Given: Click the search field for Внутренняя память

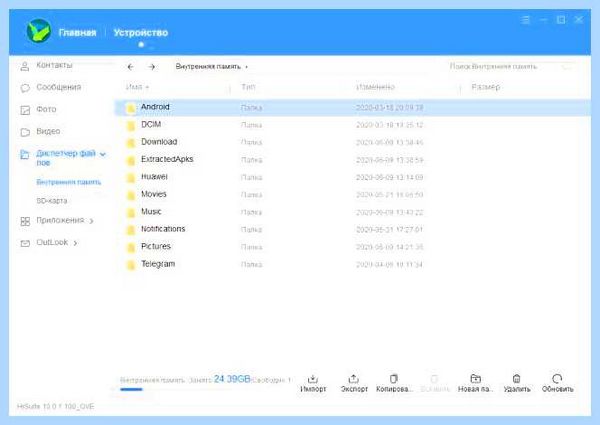Looking at the screenshot, I should coord(512,67).
